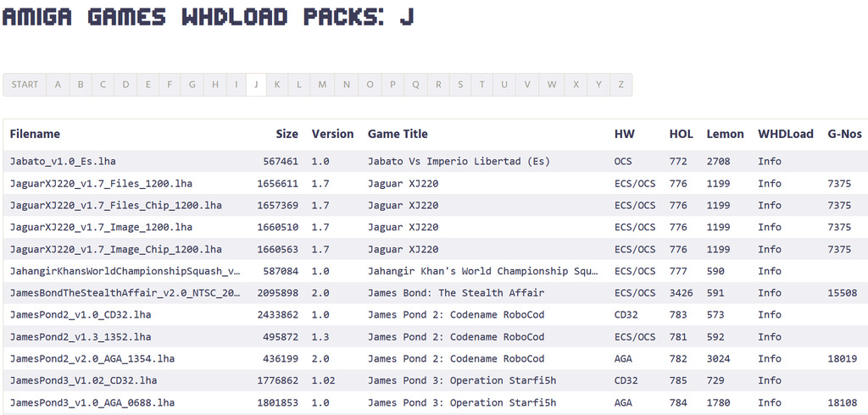Image resolution: width=868 pixels, height=415 pixels.
Task: Sort table by Size column header
Action: pyautogui.click(x=287, y=134)
